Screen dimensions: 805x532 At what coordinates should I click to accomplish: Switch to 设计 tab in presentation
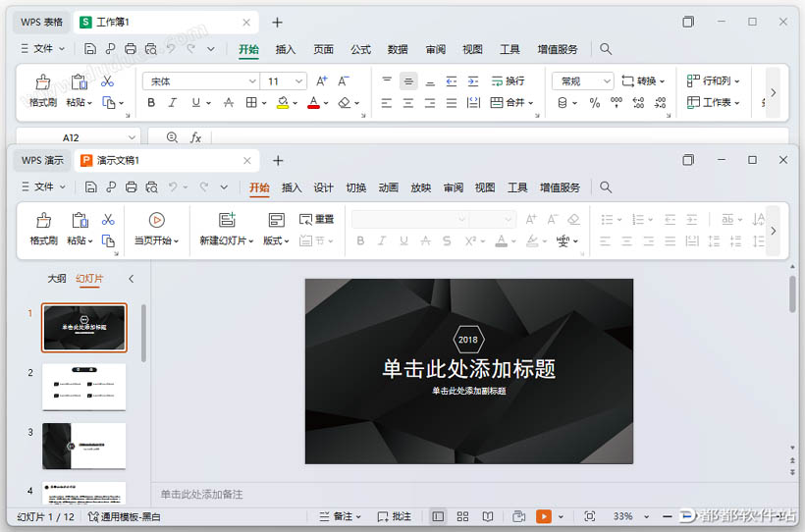pyautogui.click(x=323, y=187)
